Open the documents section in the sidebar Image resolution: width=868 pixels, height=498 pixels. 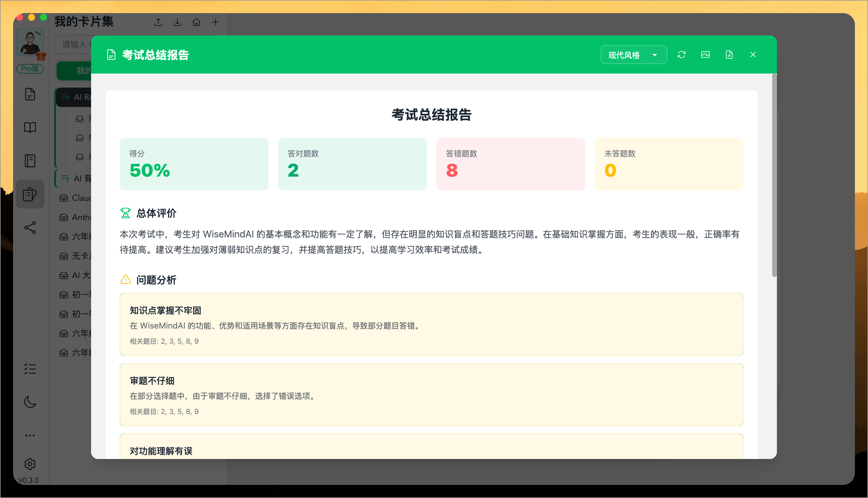point(30,94)
